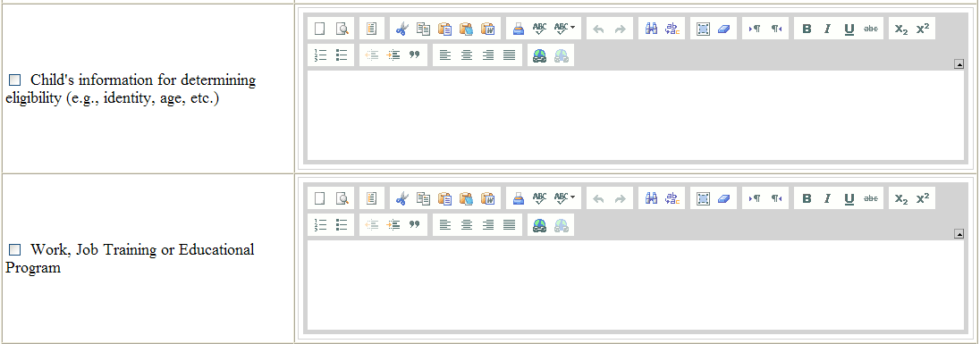Open spell-check-as-you-type dropdown in Child's information editor
The height and width of the screenshot is (344, 980).
pyautogui.click(x=564, y=28)
